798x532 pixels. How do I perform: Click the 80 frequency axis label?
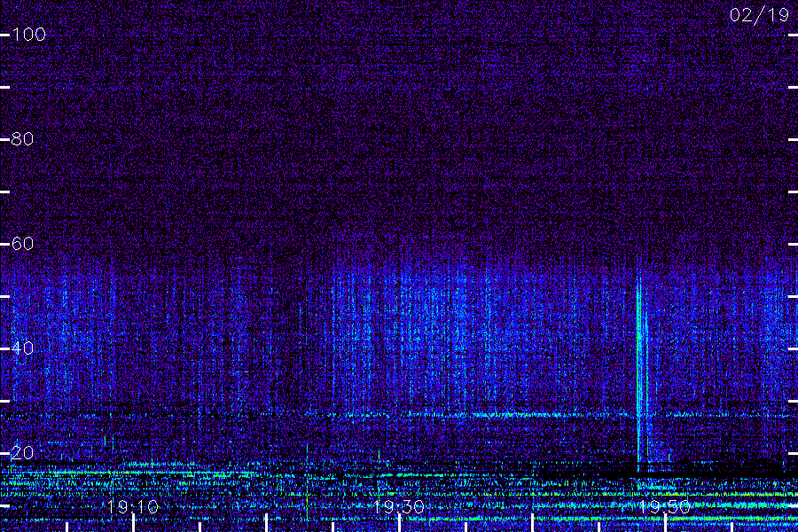22,139
